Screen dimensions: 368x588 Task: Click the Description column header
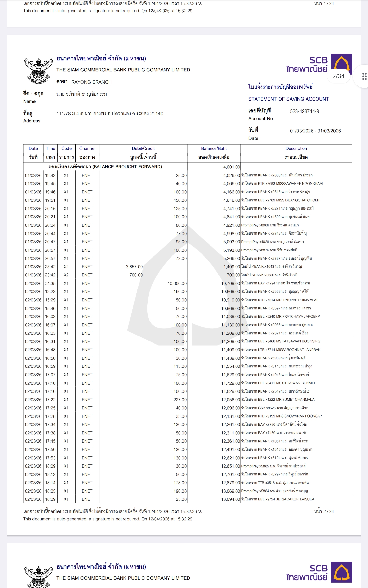(x=296, y=153)
